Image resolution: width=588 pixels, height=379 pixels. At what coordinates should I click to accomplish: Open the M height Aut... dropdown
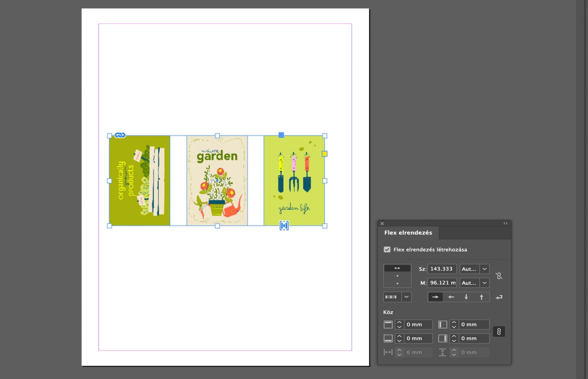click(x=484, y=283)
